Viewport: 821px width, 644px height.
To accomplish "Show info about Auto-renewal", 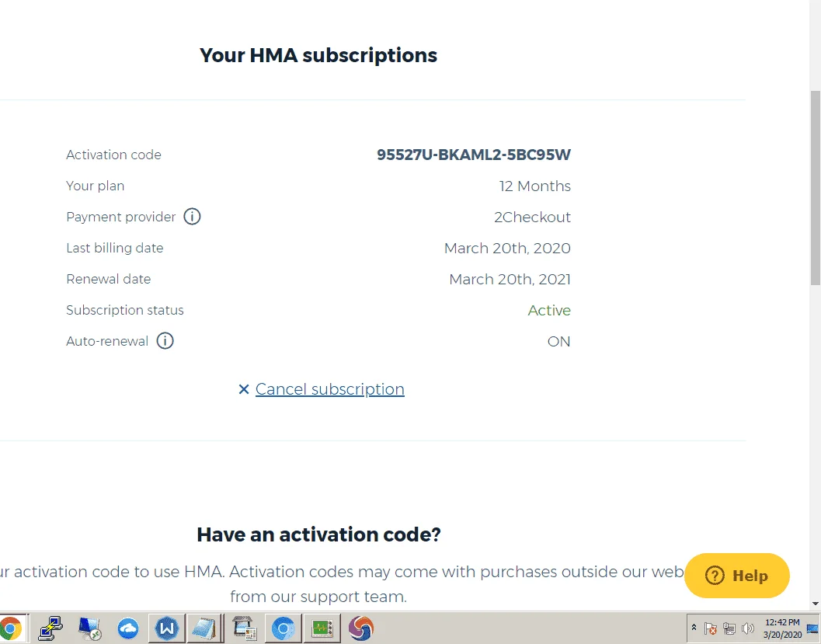I will click(x=165, y=341).
